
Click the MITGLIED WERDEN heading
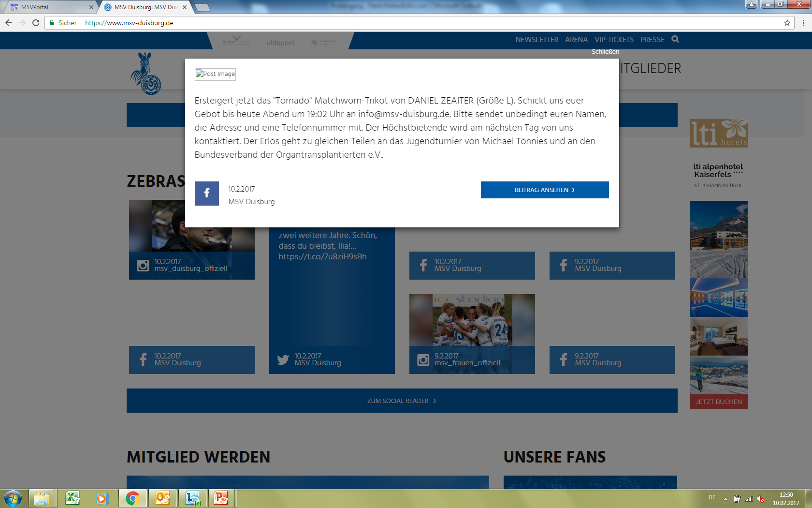pyautogui.click(x=198, y=457)
